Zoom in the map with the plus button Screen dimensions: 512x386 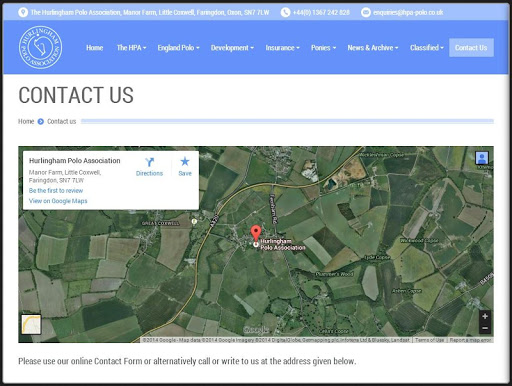point(485,316)
